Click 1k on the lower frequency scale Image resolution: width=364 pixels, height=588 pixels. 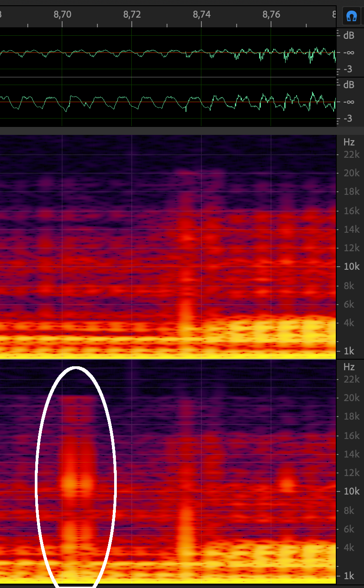coord(349,576)
